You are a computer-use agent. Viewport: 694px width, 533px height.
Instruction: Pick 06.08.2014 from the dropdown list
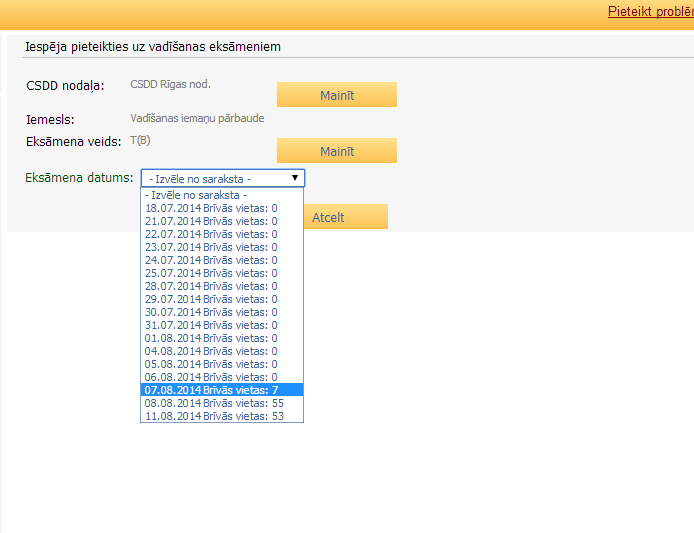[222, 377]
